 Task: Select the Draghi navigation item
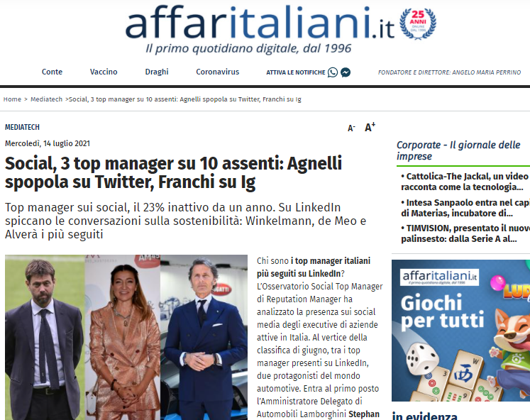[157, 72]
